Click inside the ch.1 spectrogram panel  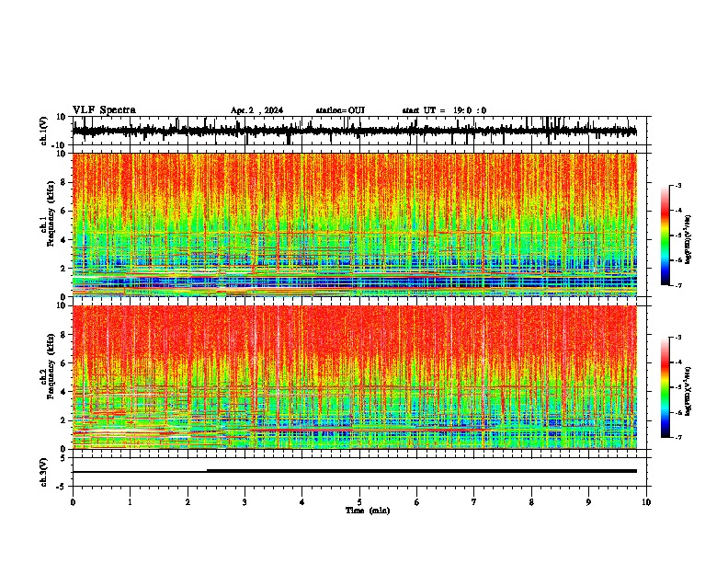tap(355, 224)
